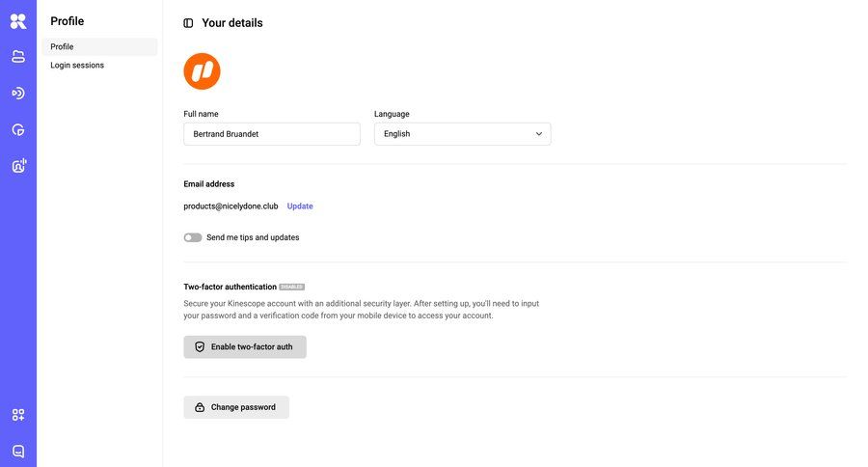The width and height of the screenshot is (868, 467).
Task: Open the support chat bubble icon
Action: [x=18, y=451]
